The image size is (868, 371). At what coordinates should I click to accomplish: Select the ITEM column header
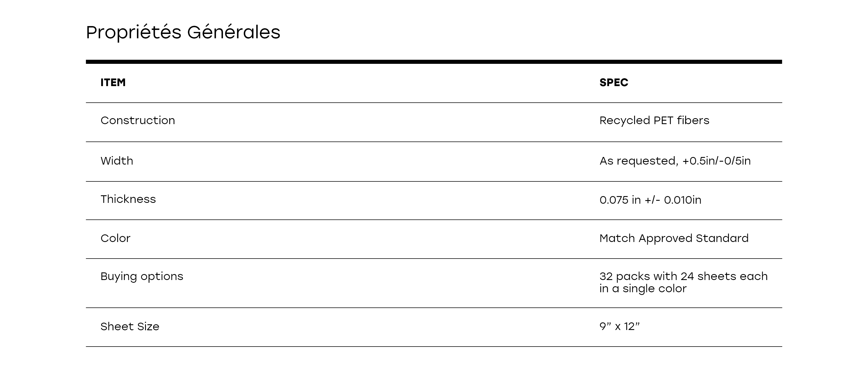click(x=113, y=83)
